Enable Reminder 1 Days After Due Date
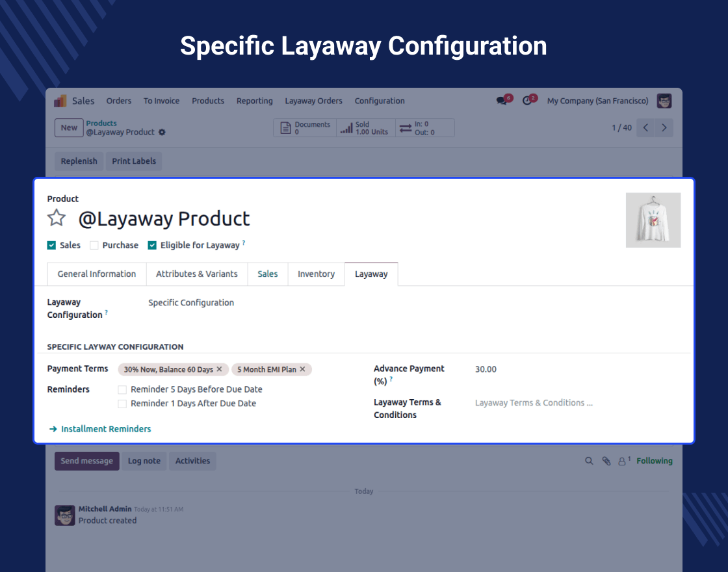 [x=122, y=404]
